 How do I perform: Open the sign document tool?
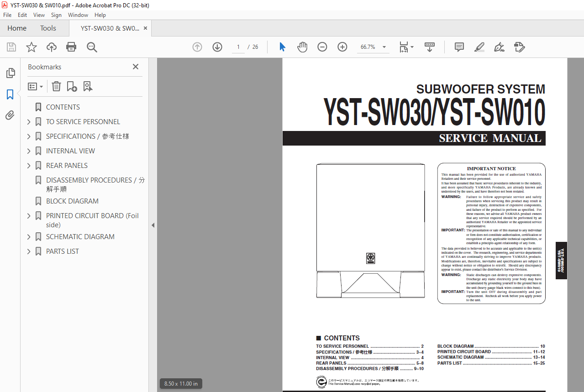coord(499,47)
